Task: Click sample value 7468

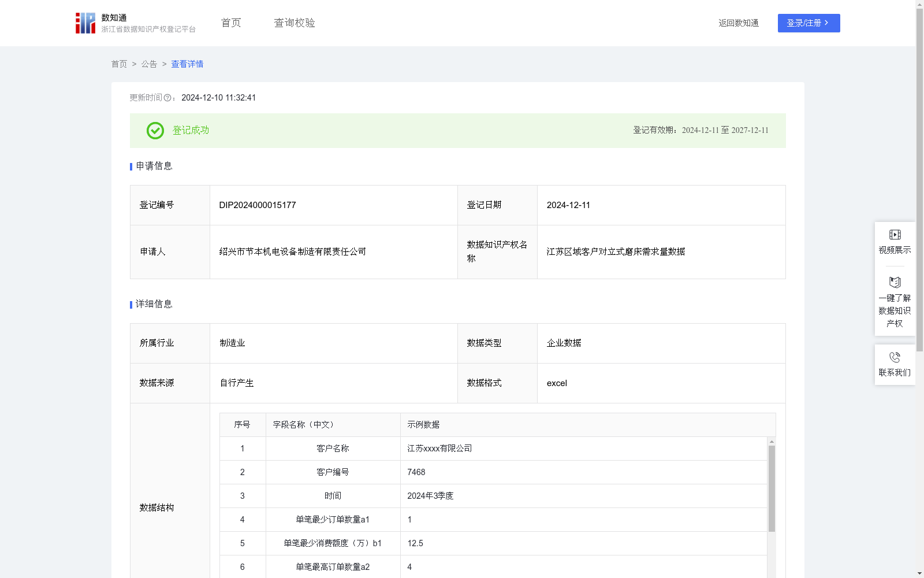Action: coord(416,472)
